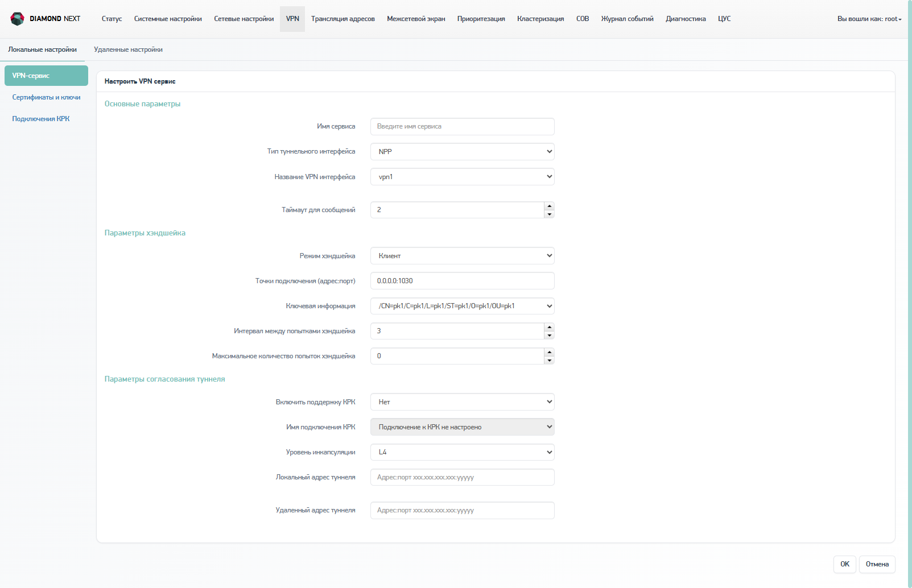The image size is (912, 588).
Task: Switch to Локальные настройки tab
Action: pyautogui.click(x=42, y=49)
